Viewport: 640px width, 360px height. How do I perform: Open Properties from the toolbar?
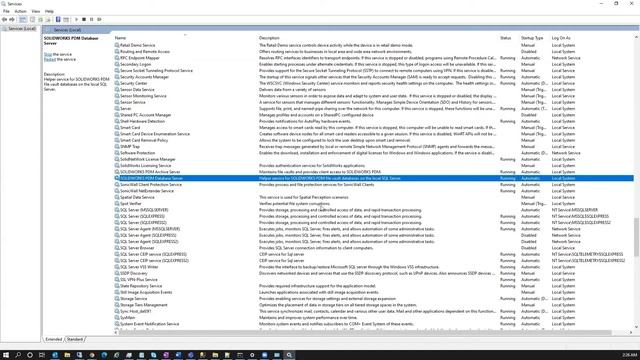pyautogui.click(x=32, y=20)
